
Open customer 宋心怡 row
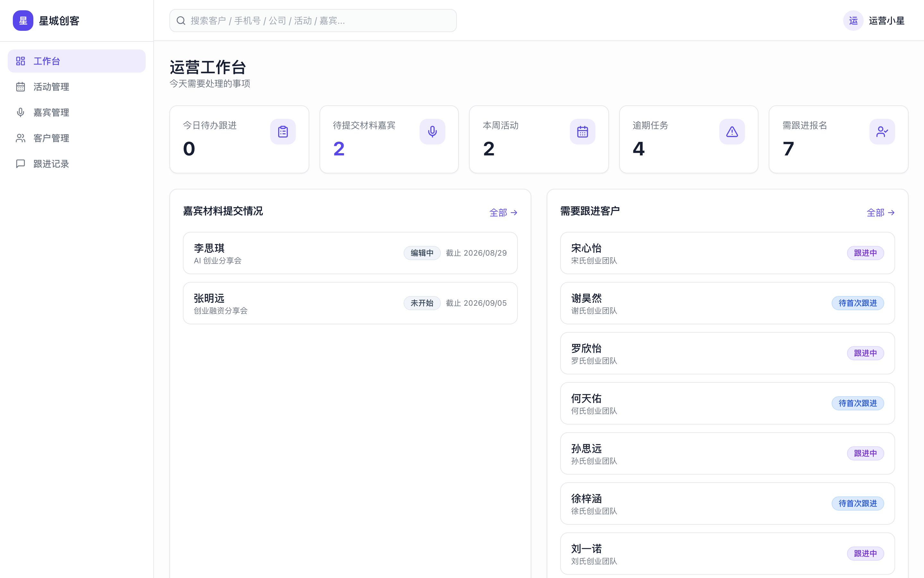727,253
